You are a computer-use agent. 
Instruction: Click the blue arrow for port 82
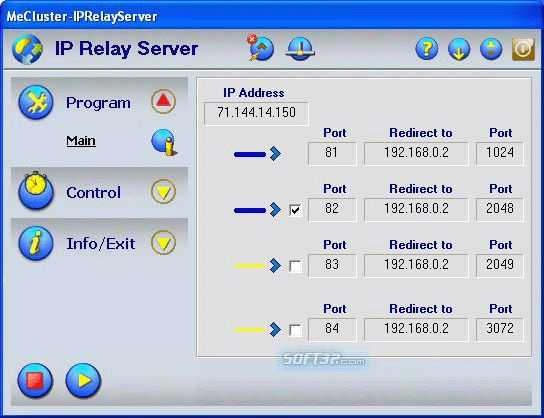pos(257,210)
